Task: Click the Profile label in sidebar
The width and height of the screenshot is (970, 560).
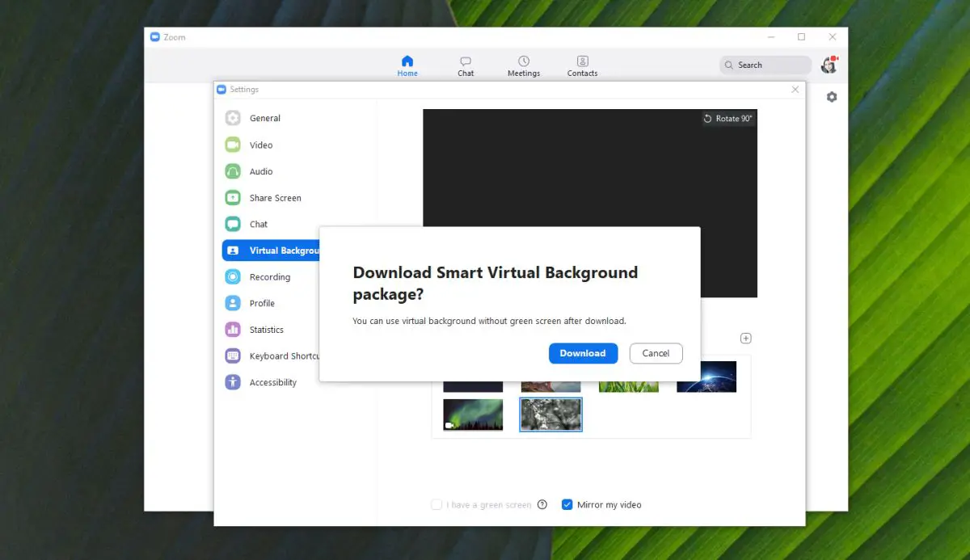Action: [x=262, y=303]
